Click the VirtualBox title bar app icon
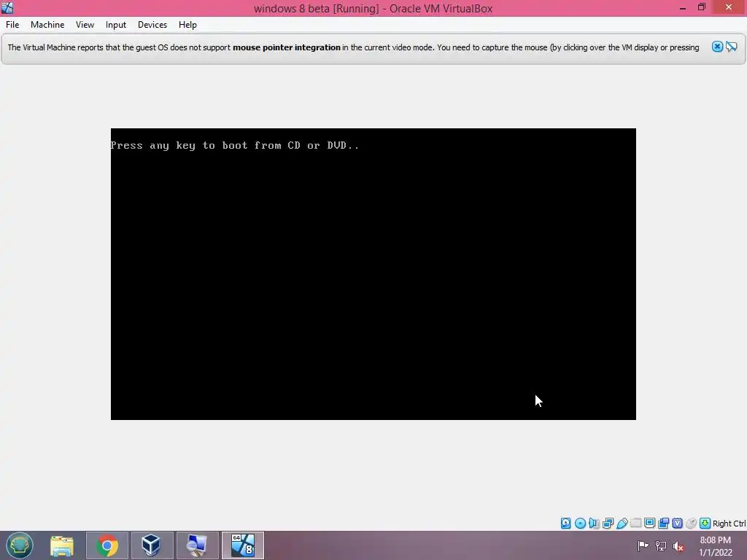 7,8
